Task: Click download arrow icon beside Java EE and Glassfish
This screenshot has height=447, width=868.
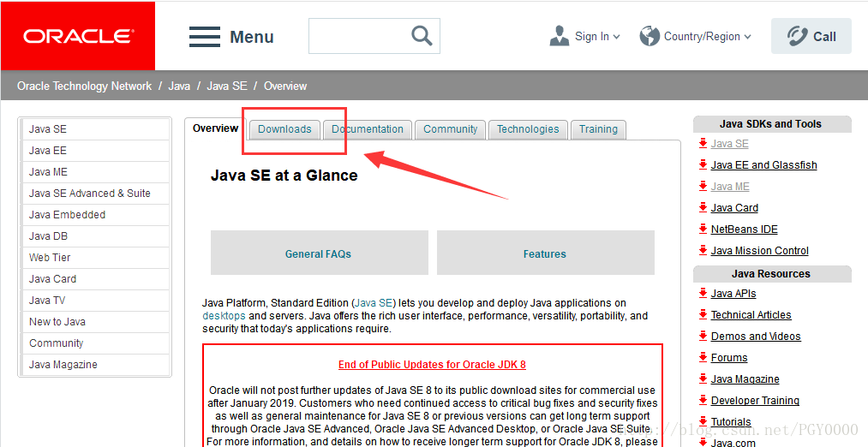Action: coord(703,165)
